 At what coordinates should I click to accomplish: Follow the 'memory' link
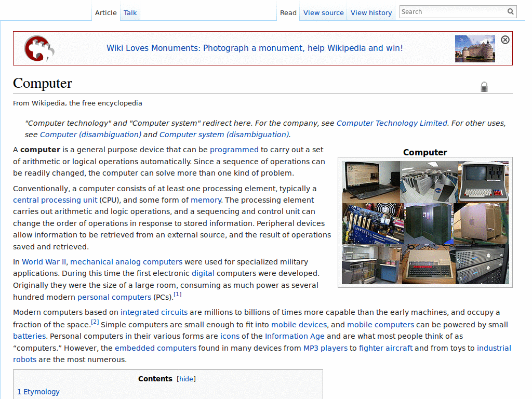point(206,200)
